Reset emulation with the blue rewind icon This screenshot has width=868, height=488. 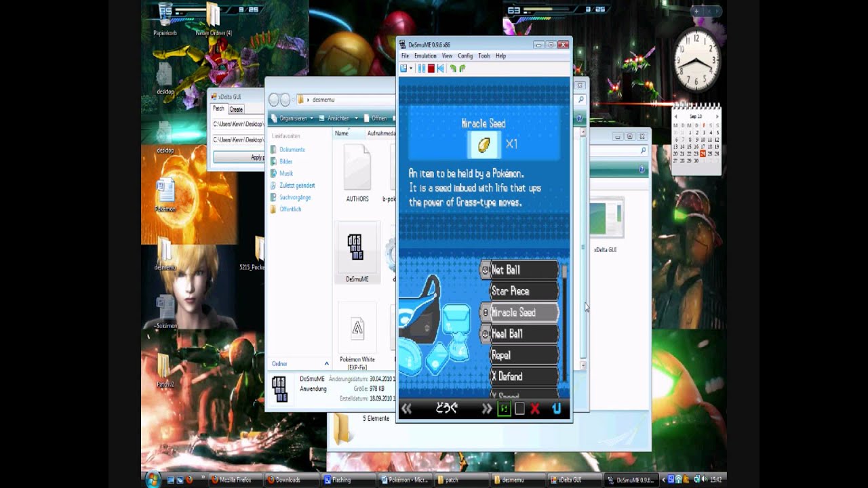click(x=440, y=68)
